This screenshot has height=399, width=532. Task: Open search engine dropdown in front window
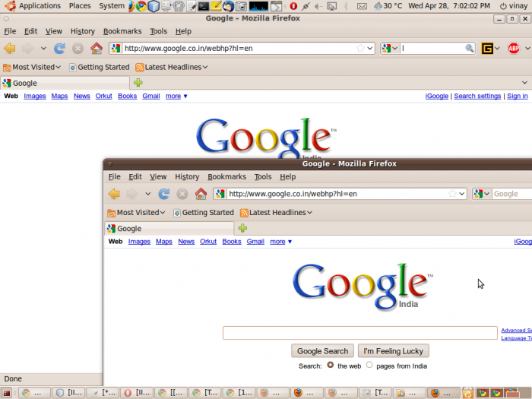tap(486, 194)
